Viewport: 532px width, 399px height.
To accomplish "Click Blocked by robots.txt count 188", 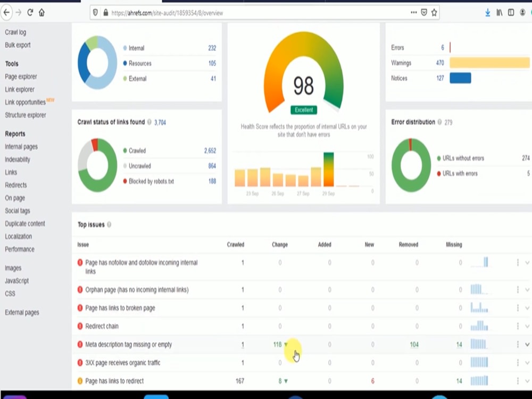I will coord(212,181).
